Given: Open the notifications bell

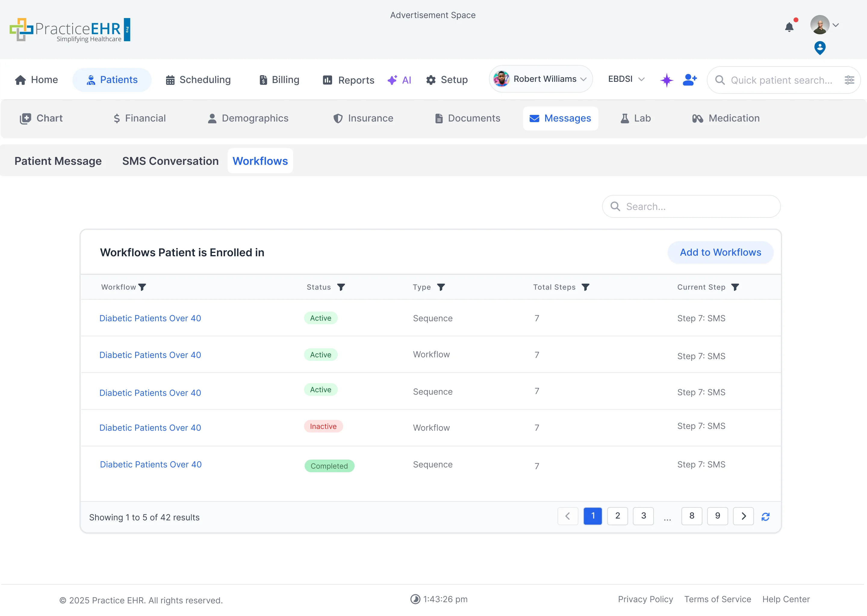Looking at the screenshot, I should coord(790,27).
